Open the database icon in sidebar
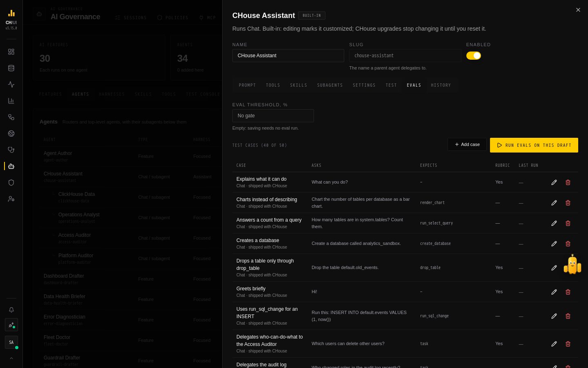This screenshot has width=588, height=368. pyautogui.click(x=11, y=68)
